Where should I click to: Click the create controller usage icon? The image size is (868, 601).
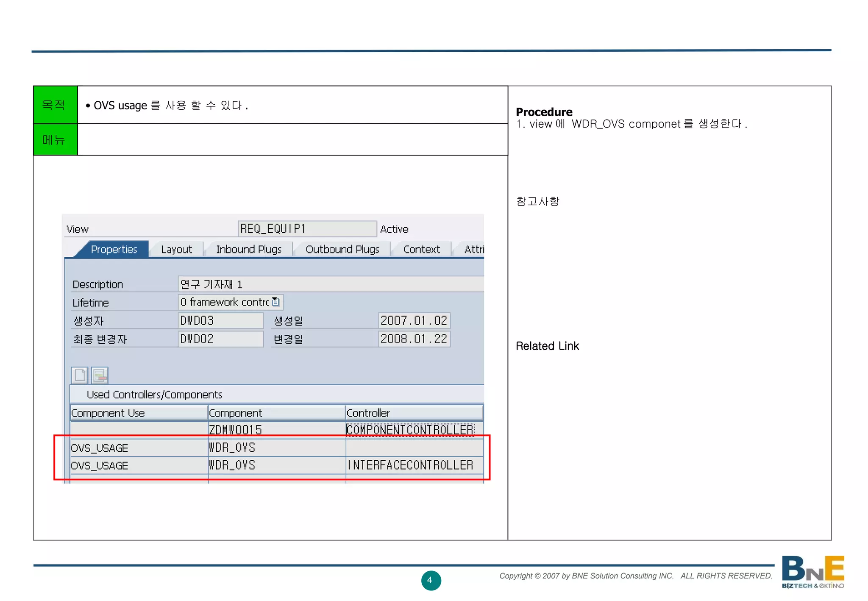(x=80, y=375)
